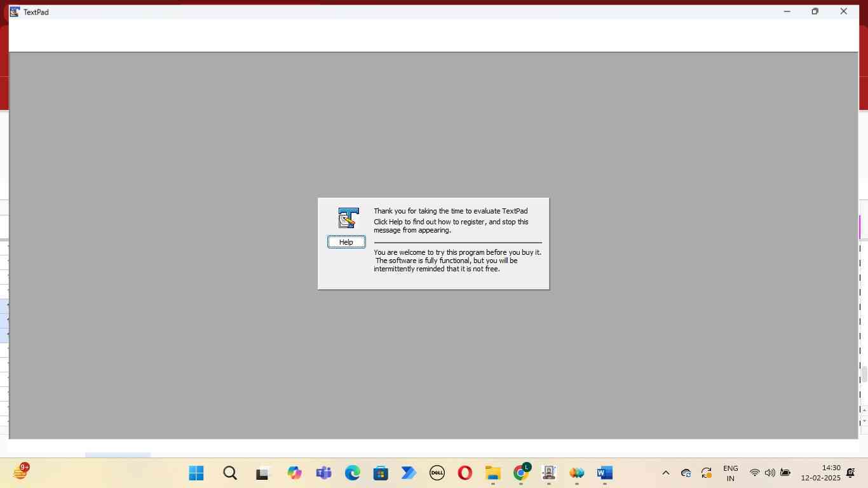Viewport: 868px width, 488px height.
Task: Click the colorful balloons app icon on taskbar
Action: [x=577, y=473]
